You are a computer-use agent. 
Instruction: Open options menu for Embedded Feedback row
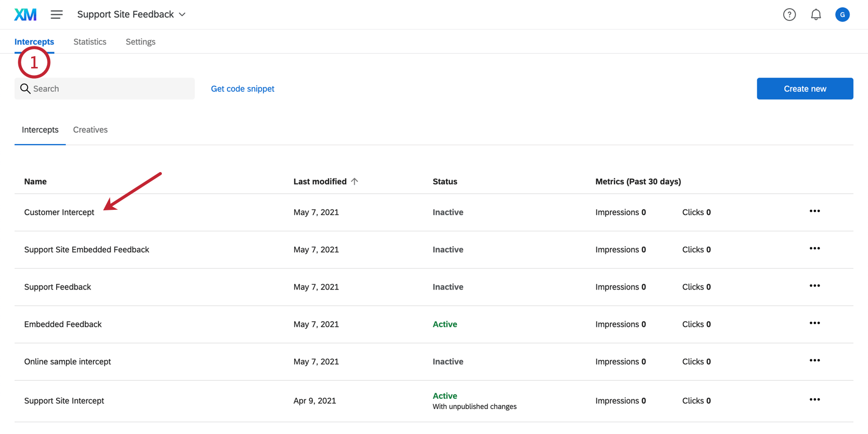pyautogui.click(x=814, y=323)
